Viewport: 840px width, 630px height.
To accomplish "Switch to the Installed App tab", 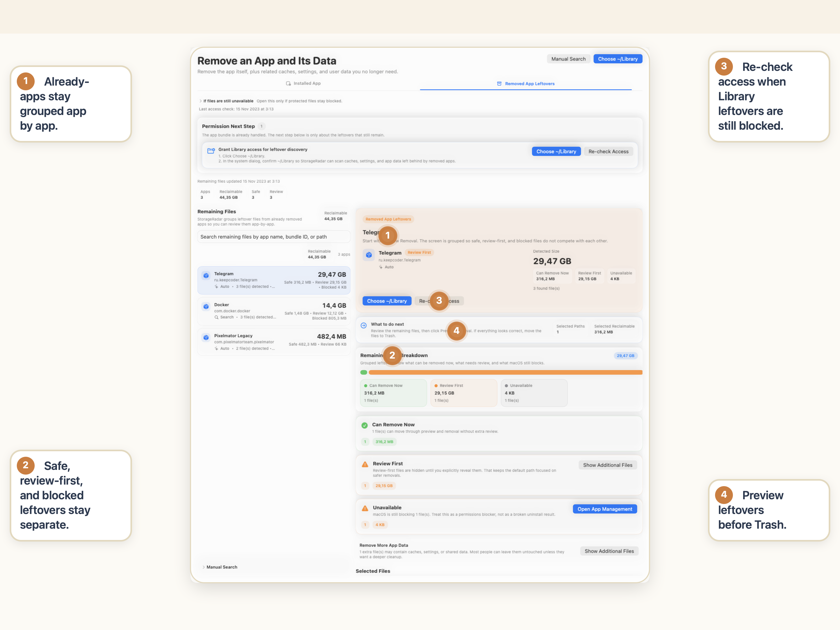I will [303, 83].
